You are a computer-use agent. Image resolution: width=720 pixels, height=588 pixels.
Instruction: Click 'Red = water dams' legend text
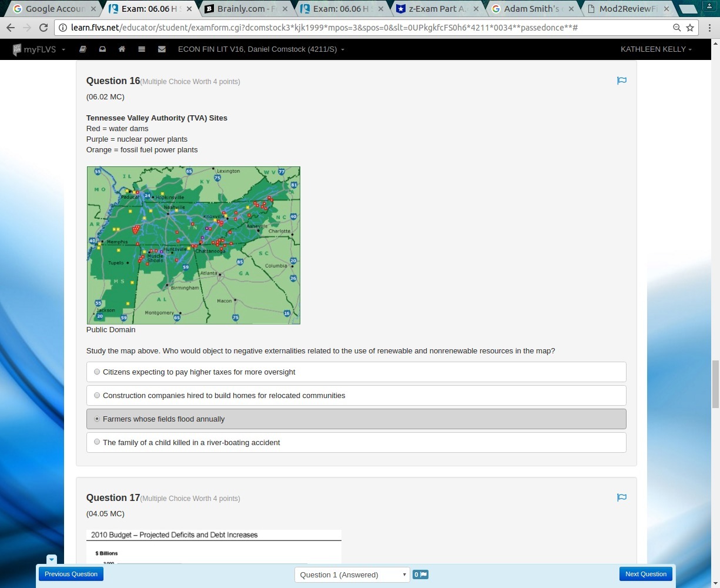(x=118, y=129)
